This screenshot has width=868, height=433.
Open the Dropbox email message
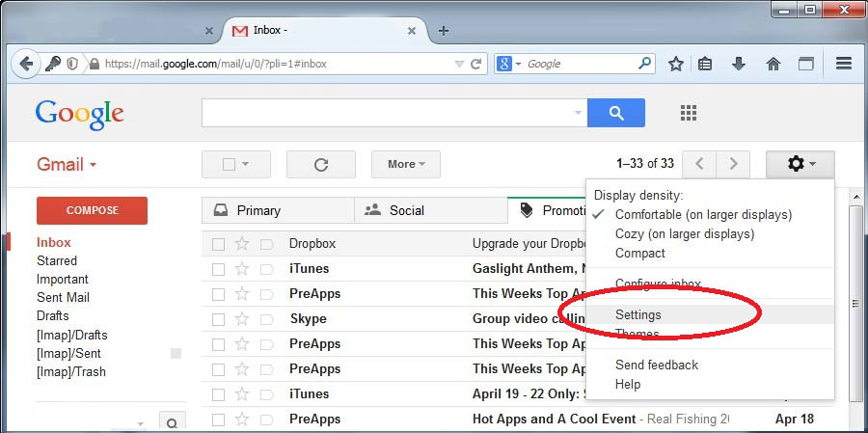tap(393, 244)
